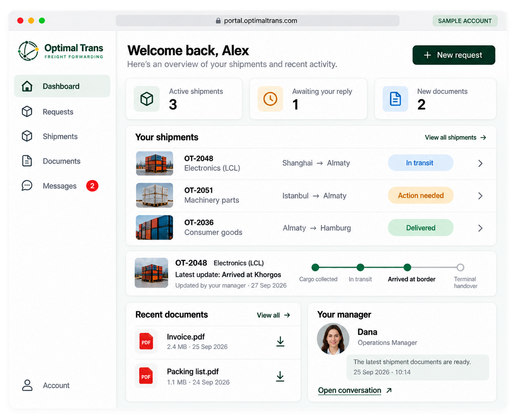The width and height of the screenshot is (515, 420).
Task: Click the 'Electronics (LCL)' text under OT-2048 in list
Action: point(212,168)
